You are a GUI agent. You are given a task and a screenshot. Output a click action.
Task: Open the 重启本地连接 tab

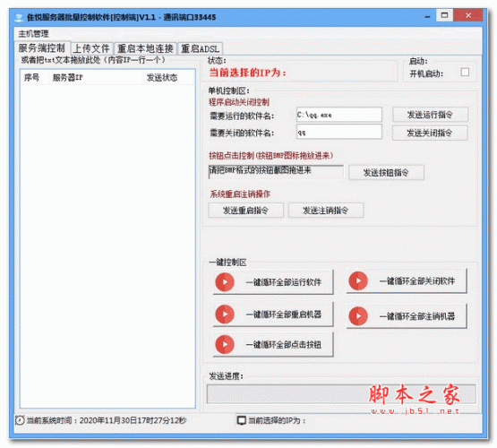tap(145, 48)
